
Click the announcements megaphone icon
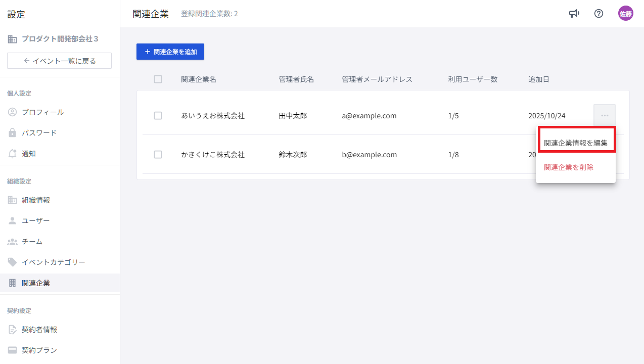(574, 14)
